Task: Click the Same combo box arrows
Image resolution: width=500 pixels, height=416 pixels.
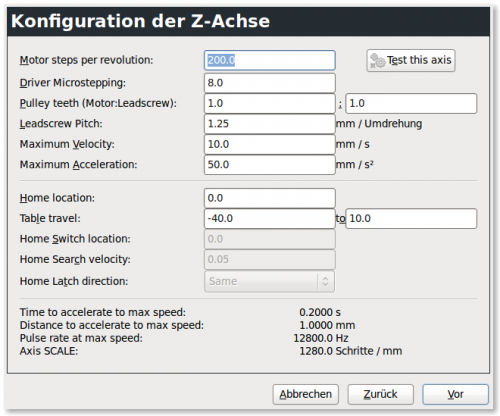Action: (x=325, y=281)
